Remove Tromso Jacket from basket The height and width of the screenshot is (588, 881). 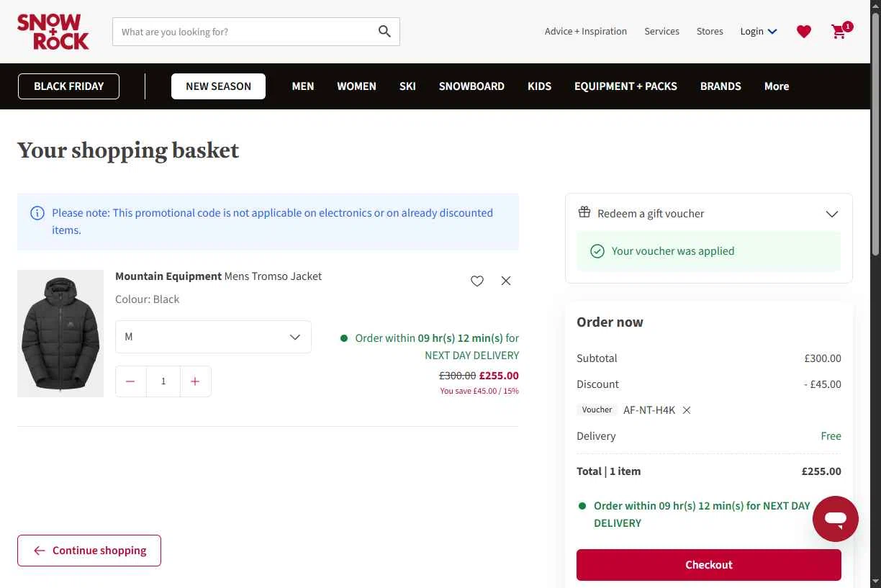pos(506,281)
